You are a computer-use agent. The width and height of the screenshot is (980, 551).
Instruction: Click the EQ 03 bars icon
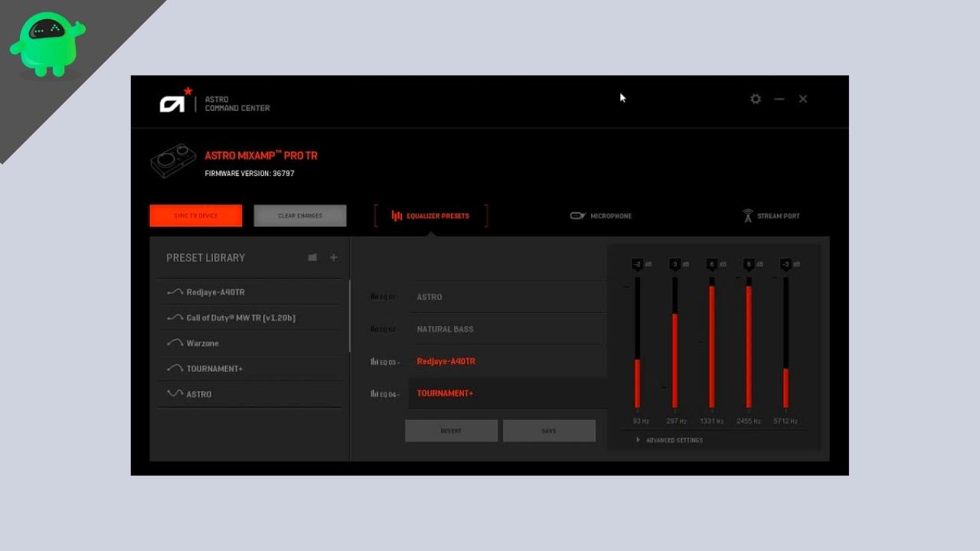(374, 361)
